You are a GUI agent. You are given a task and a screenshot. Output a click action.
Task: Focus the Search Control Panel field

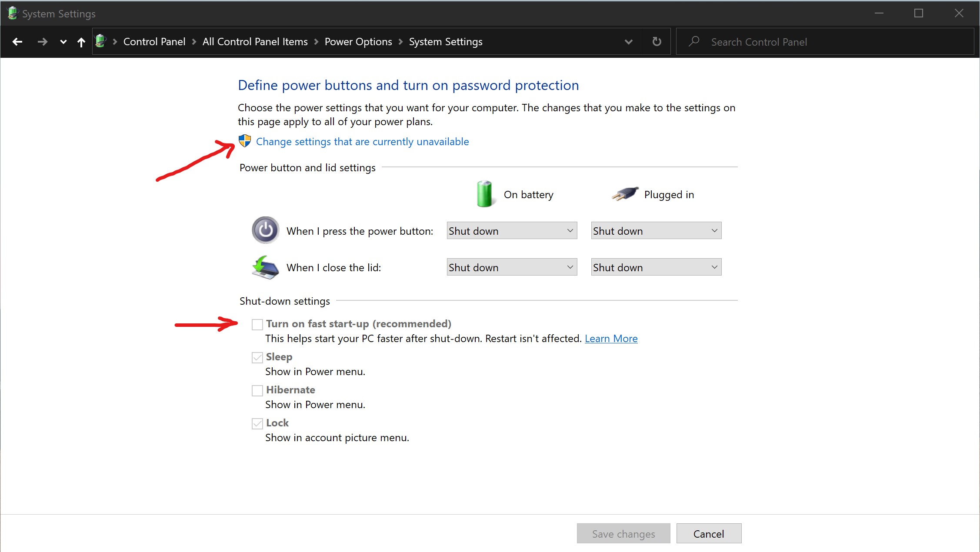(x=825, y=42)
